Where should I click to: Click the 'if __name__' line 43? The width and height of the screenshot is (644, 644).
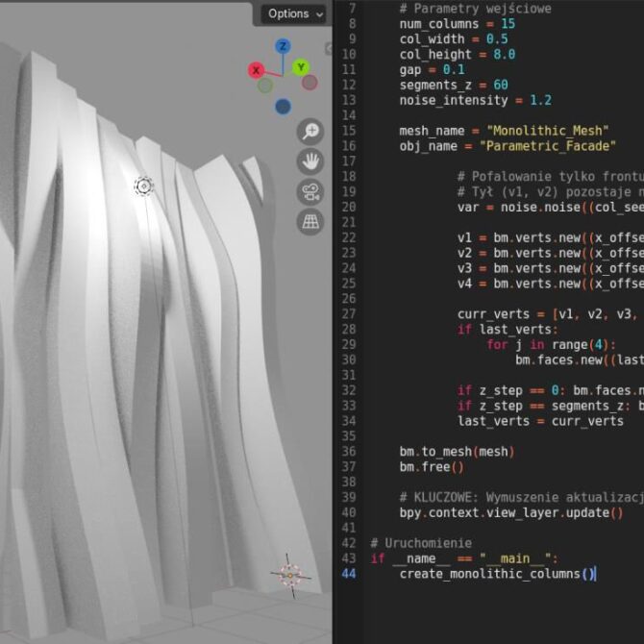[464, 558]
